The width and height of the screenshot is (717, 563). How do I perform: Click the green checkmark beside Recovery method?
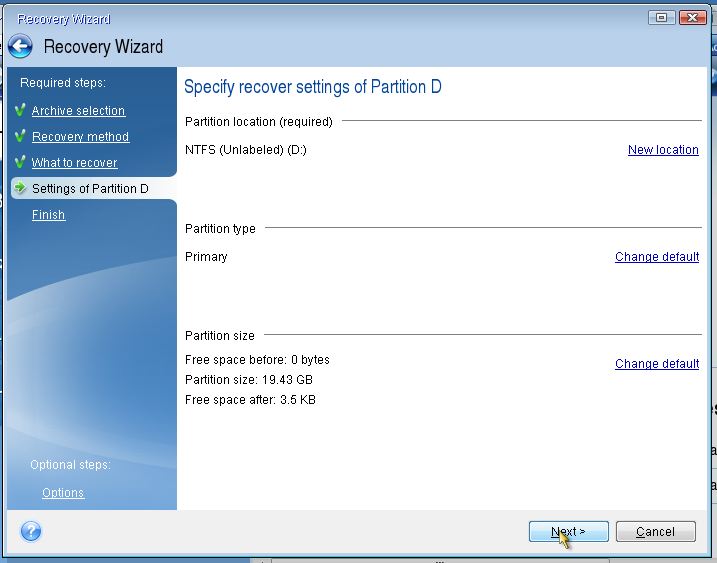click(20, 136)
